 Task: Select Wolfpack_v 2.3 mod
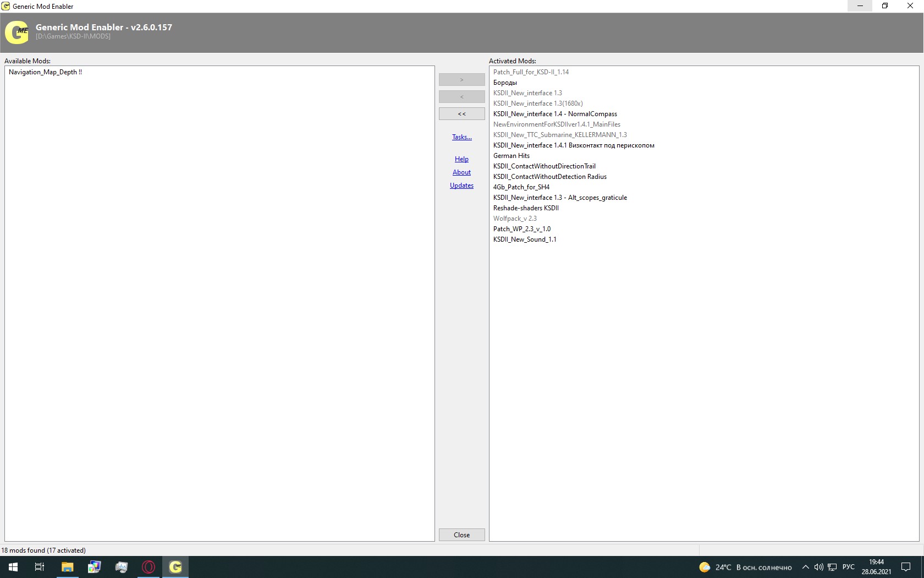pos(515,219)
